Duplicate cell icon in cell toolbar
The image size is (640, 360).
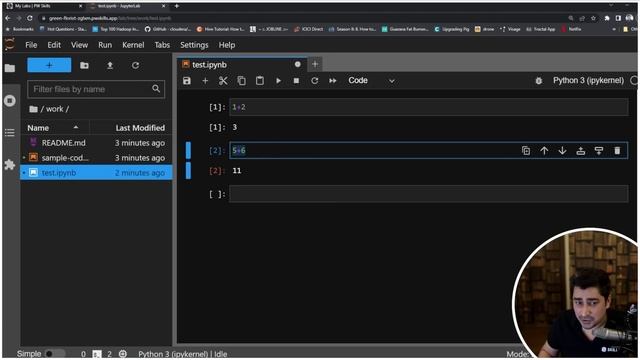526,151
